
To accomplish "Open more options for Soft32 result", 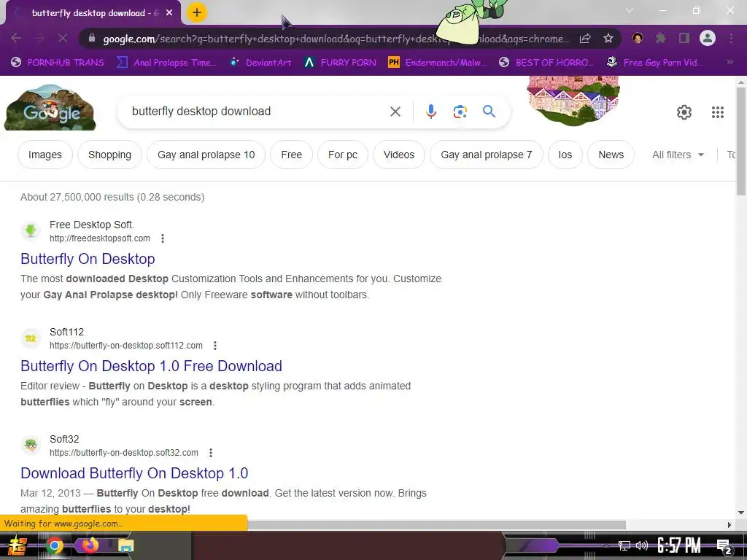I will (211, 452).
